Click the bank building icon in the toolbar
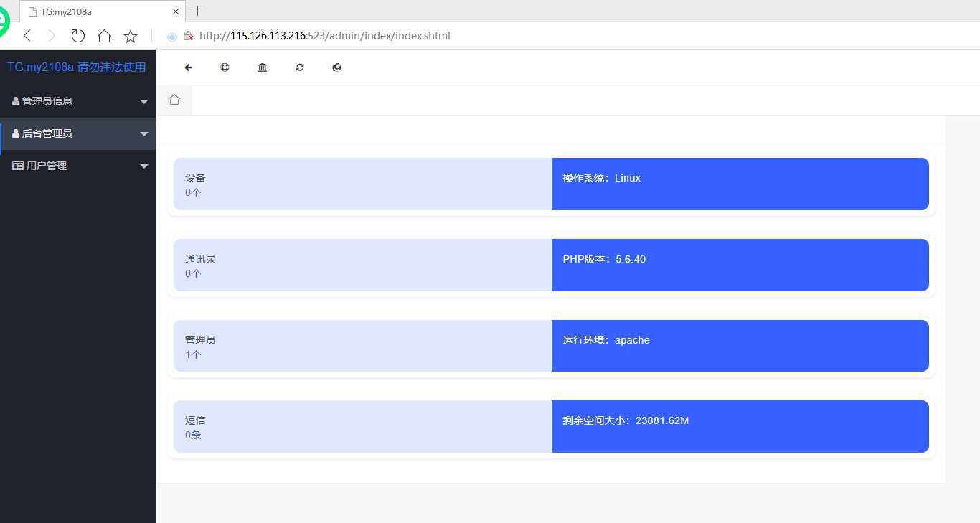The width and height of the screenshot is (980, 523). click(x=262, y=67)
